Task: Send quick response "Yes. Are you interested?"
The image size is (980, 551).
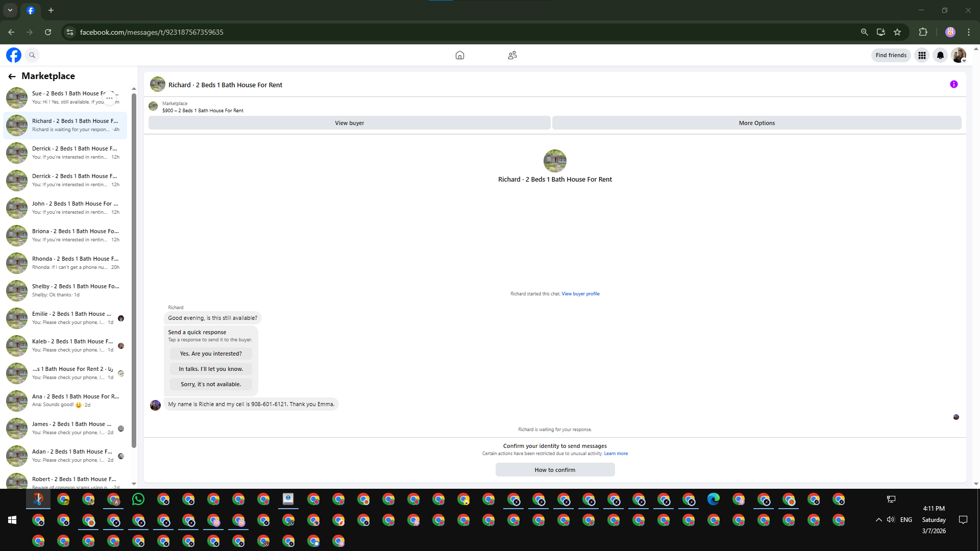Action: click(211, 354)
